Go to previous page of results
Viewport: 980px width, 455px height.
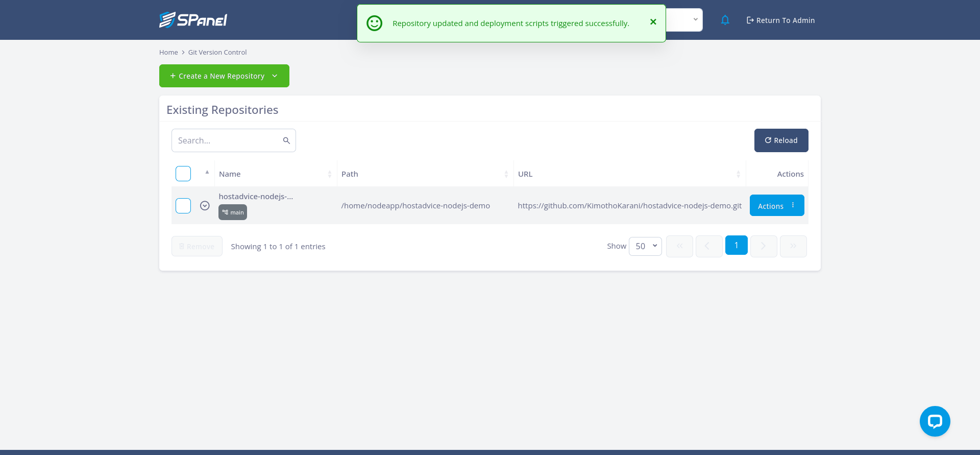tap(709, 246)
